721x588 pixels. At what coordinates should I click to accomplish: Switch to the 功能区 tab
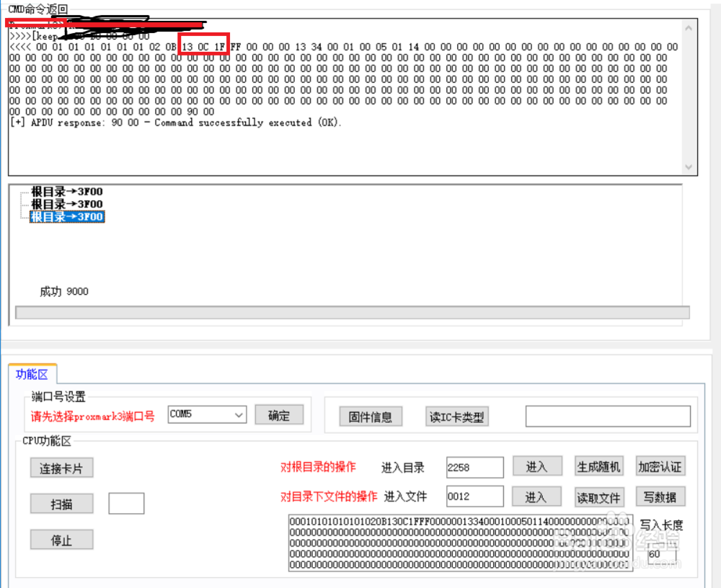(x=32, y=375)
